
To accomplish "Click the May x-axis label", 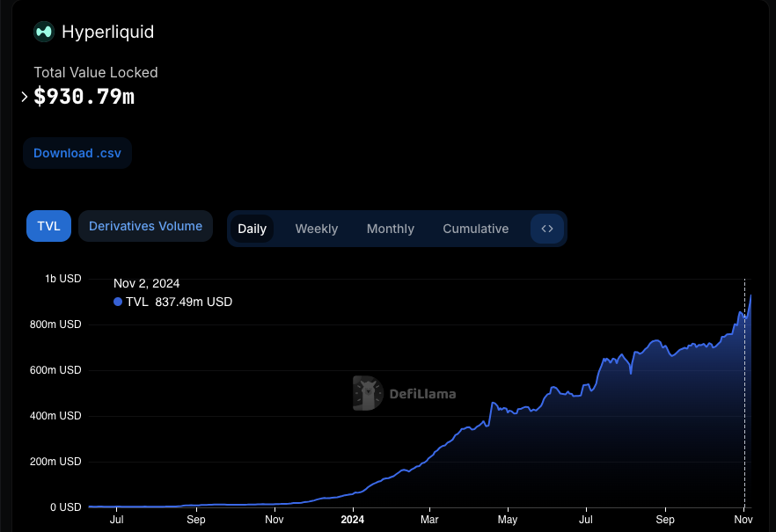I will [x=508, y=520].
